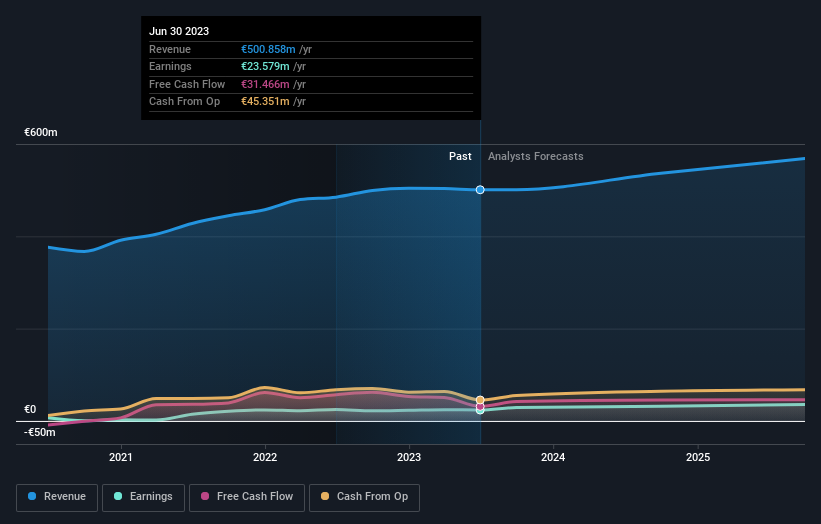Click the orange Cash From Op data marker
The image size is (821, 524).
point(480,400)
